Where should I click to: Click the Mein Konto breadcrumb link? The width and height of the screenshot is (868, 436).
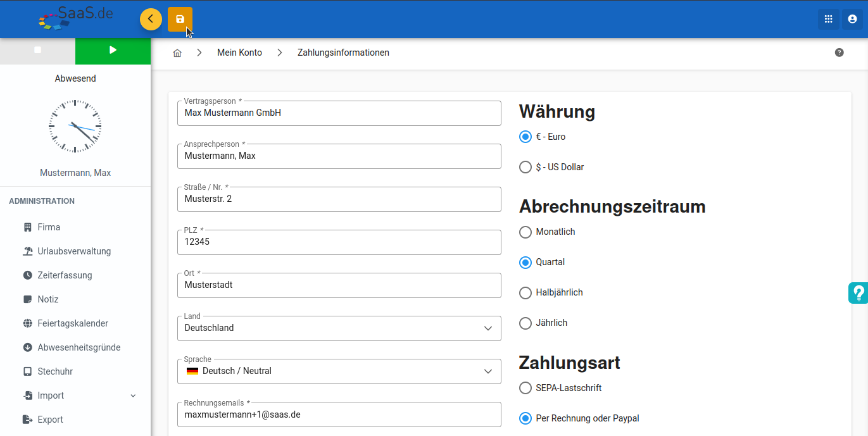coord(239,53)
